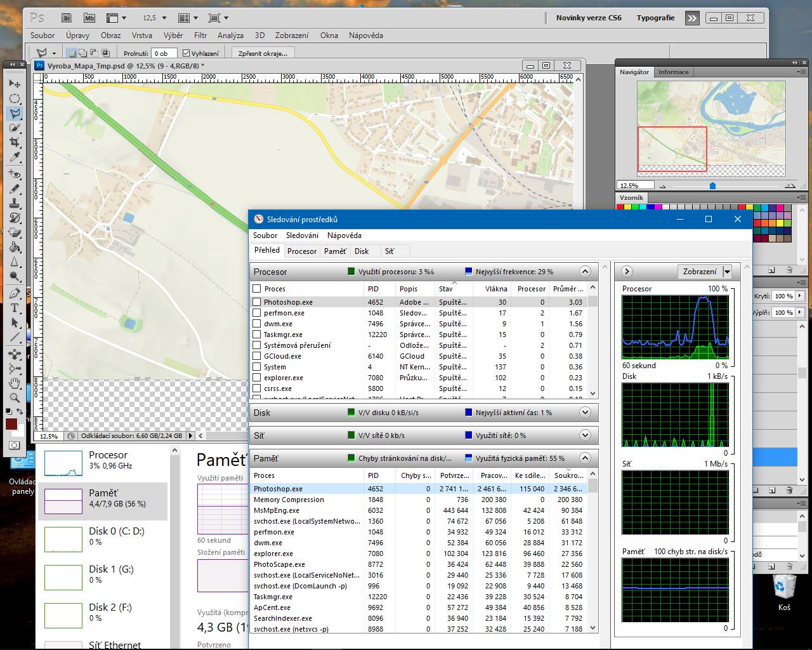
Task: Check the box for perfmon.exe process
Action: point(257,313)
